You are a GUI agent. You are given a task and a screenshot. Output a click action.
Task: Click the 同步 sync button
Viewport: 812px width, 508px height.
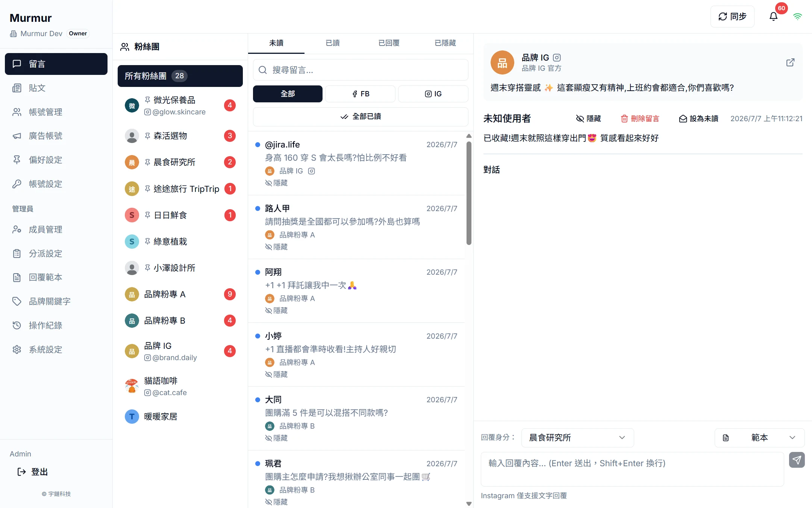coord(732,17)
